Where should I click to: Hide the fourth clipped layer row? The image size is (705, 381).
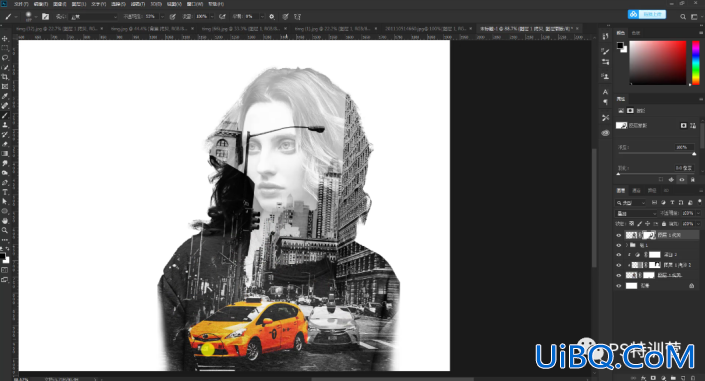[x=619, y=265]
